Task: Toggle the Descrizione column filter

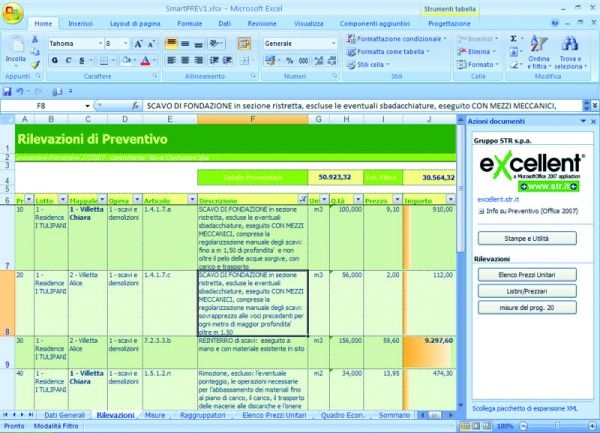Action: [x=301, y=200]
